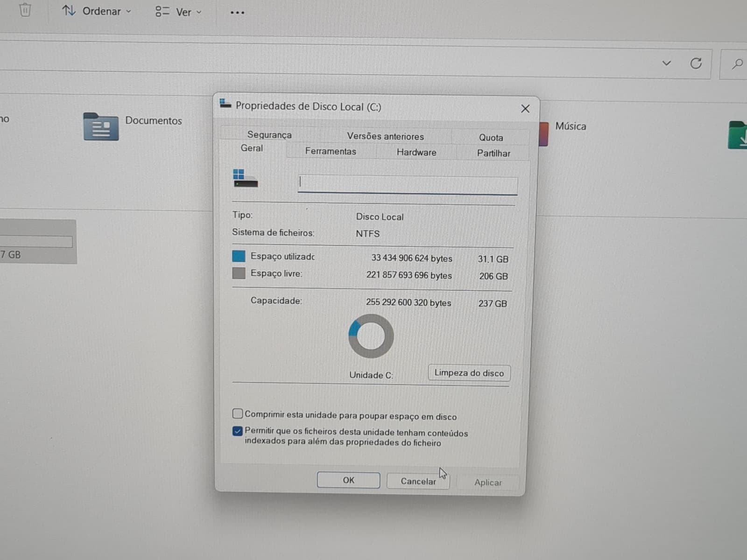The image size is (747, 560).
Task: Click the 33 434 906 624 bytes value
Action: (412, 258)
